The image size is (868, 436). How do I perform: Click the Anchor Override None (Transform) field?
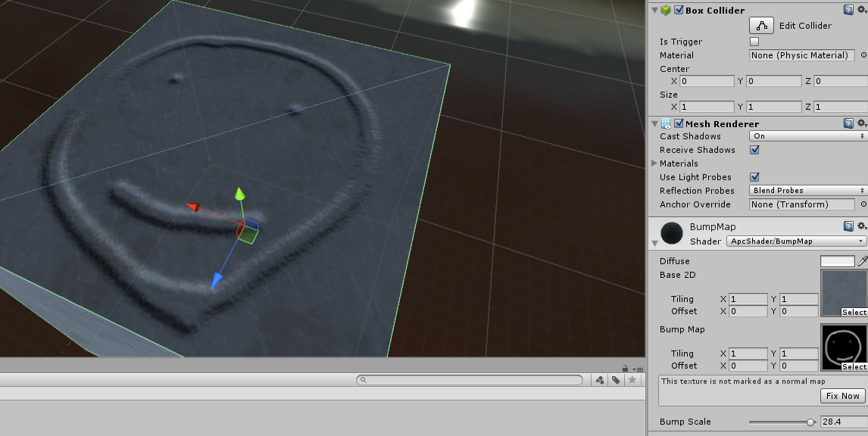[801, 204]
